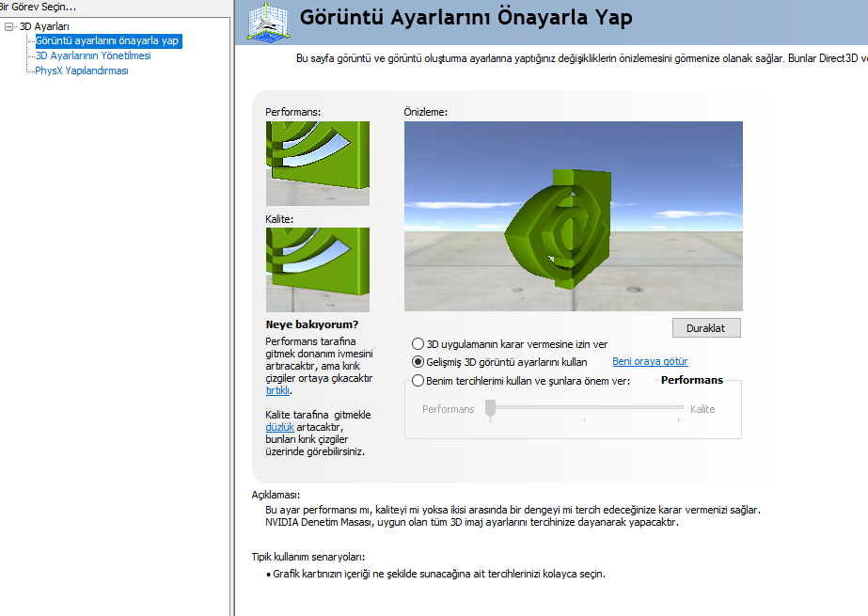Click the 'tırtıklı' help link

(x=277, y=390)
